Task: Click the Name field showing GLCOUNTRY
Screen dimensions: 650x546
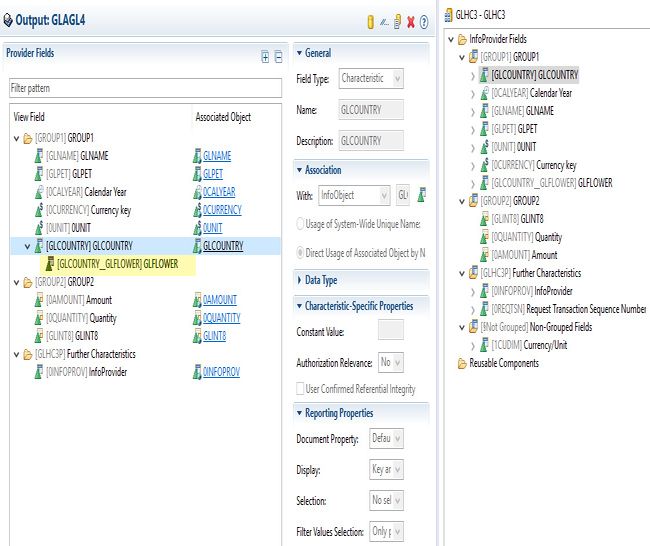Action: 371,110
